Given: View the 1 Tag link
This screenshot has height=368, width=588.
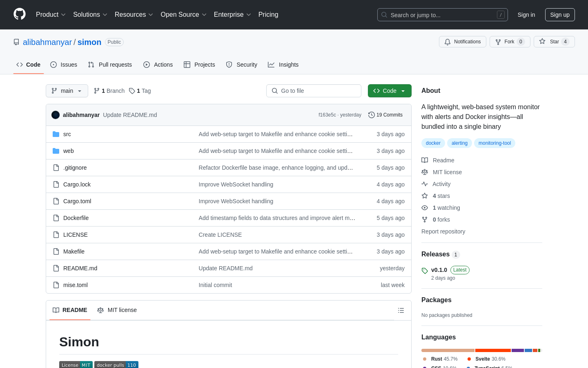Looking at the screenshot, I should click(140, 91).
